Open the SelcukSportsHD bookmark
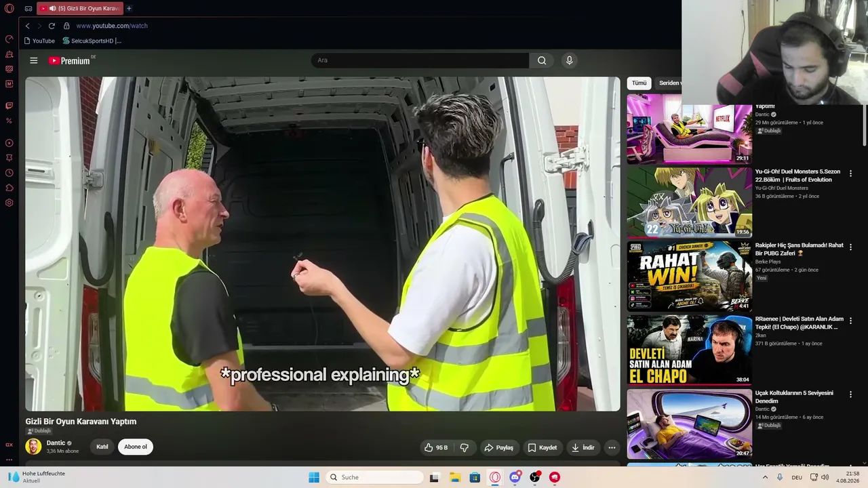This screenshot has height=488, width=868. tap(92, 41)
